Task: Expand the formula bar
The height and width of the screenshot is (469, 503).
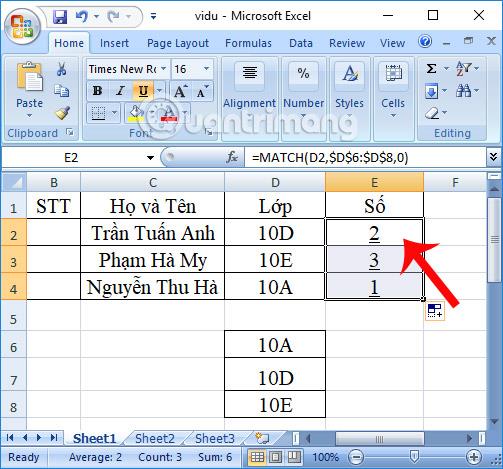Action: (493, 157)
